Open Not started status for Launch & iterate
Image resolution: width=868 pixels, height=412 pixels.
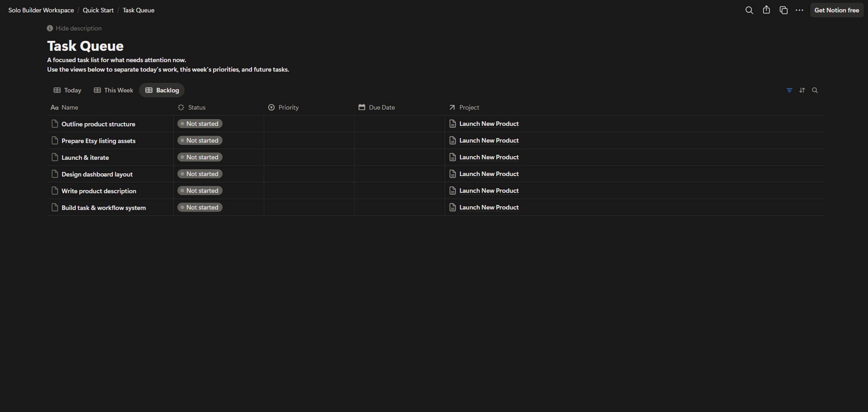(x=200, y=157)
